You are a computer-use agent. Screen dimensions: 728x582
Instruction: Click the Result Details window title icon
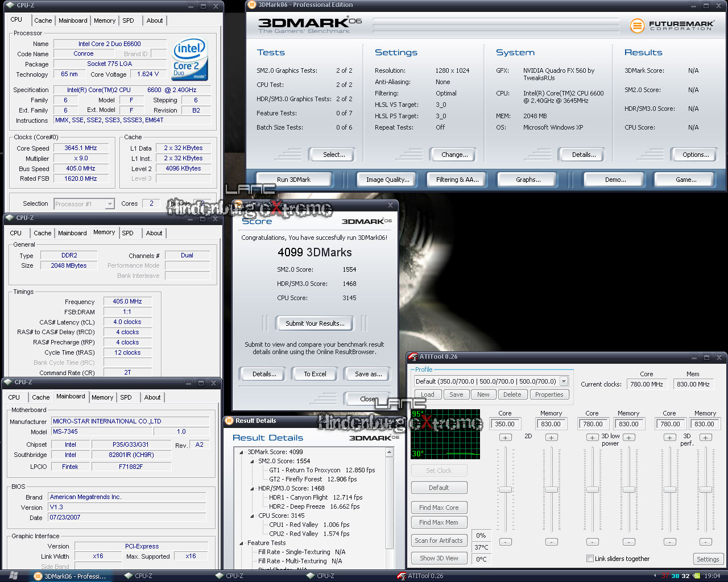(229, 421)
